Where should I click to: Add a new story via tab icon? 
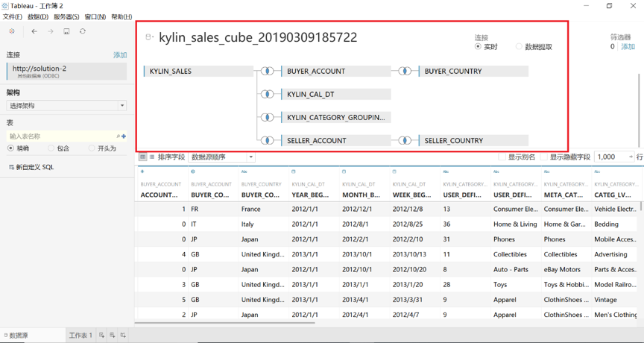pyautogui.click(x=123, y=336)
